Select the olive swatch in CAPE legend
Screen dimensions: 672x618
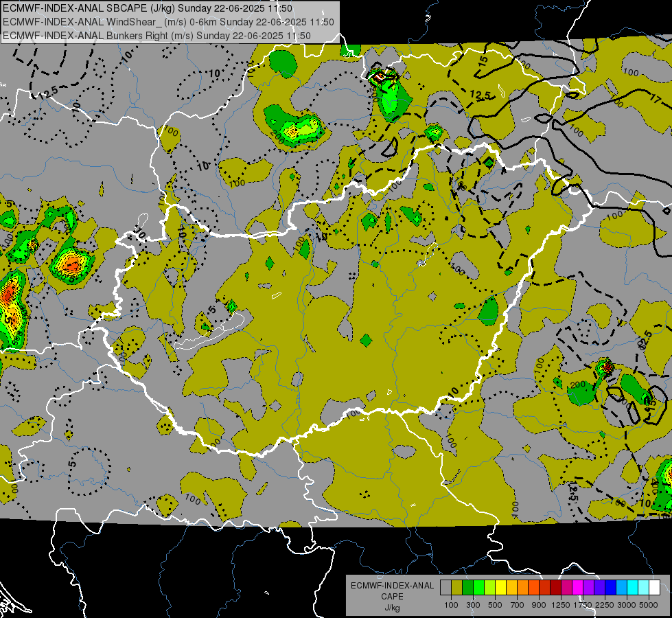point(457,588)
